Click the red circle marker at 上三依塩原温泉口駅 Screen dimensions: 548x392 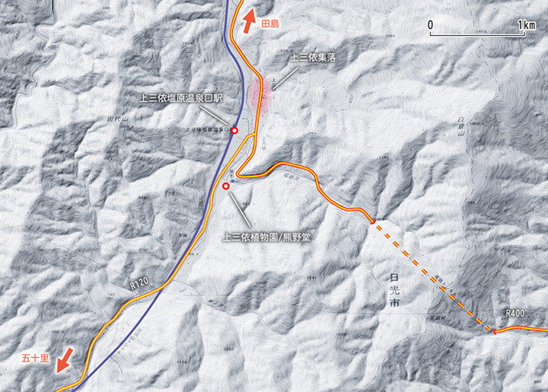(235, 131)
